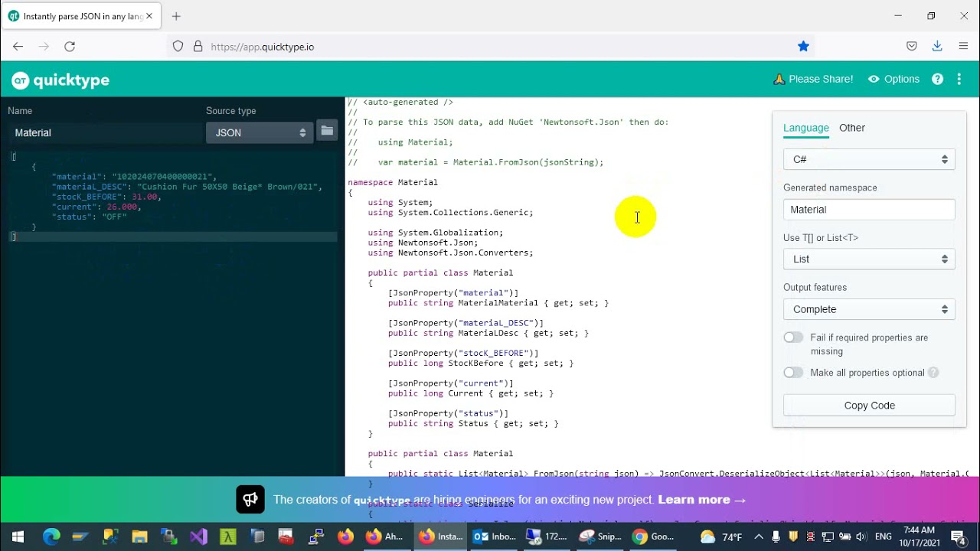
Task: Open Visual Studio from the taskbar
Action: pyautogui.click(x=198, y=536)
